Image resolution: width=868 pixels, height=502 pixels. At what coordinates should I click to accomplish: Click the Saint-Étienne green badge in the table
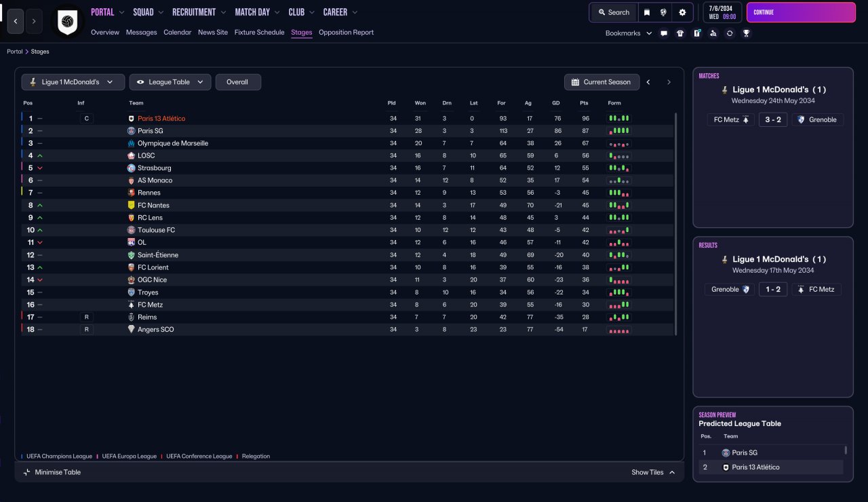click(x=132, y=255)
